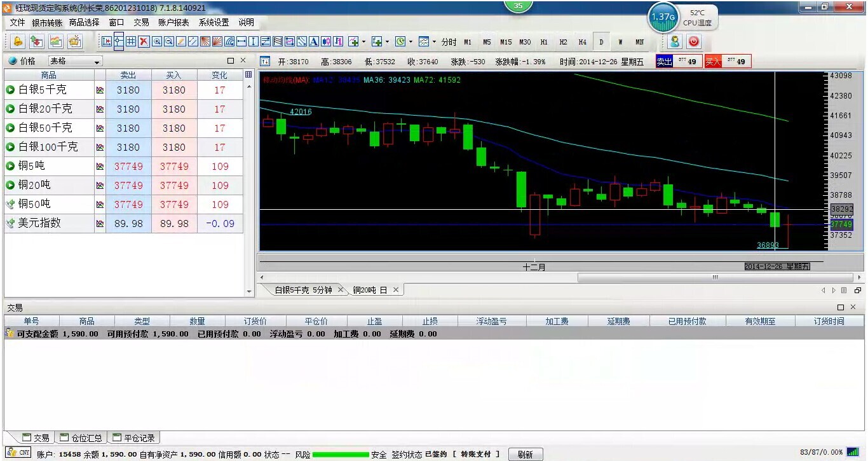Image resolution: width=868 pixels, height=461 pixels.
Task: Click the green 风险 risk level bar
Action: [341, 455]
